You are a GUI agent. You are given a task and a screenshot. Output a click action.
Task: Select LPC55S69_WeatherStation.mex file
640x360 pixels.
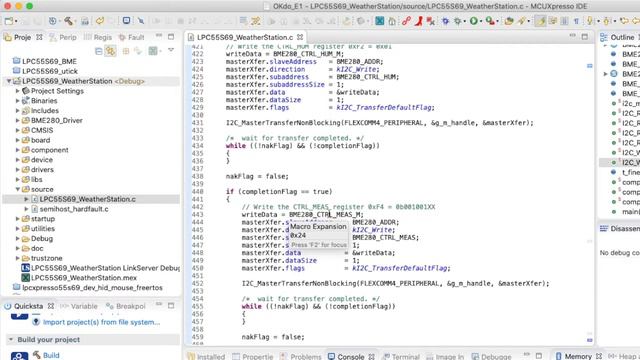coord(84,278)
